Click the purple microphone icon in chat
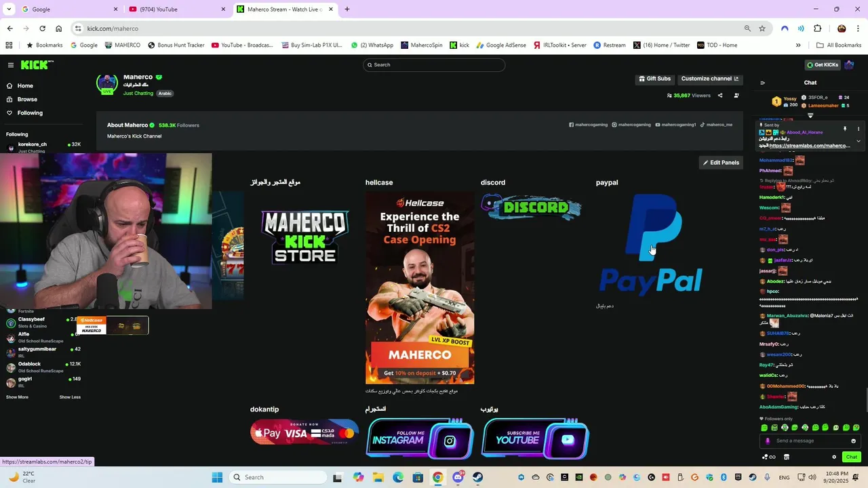Viewport: 868px width, 488px height. point(768,441)
